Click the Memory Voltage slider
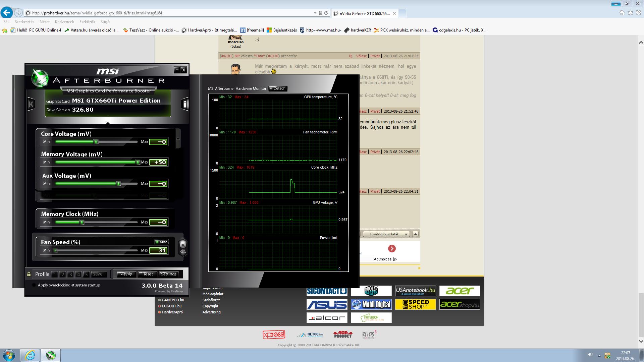 click(x=97, y=162)
